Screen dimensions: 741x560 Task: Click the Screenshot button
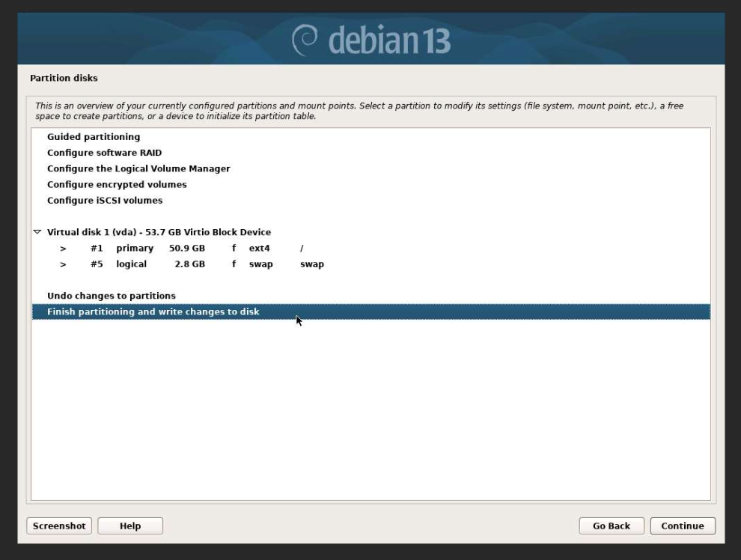click(59, 526)
